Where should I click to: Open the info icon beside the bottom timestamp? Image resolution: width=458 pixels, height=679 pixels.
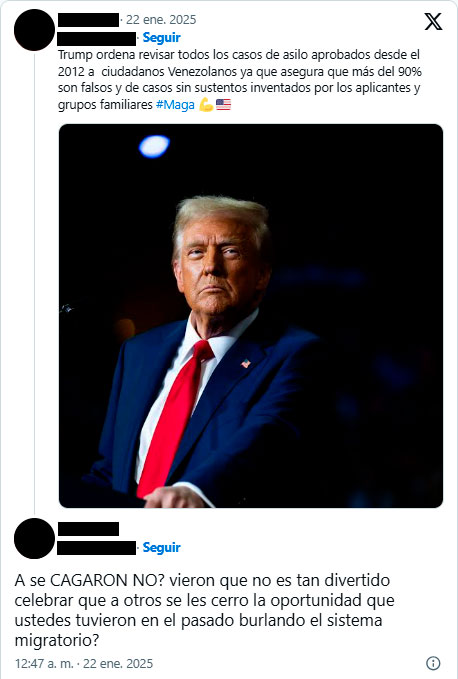pos(433,663)
